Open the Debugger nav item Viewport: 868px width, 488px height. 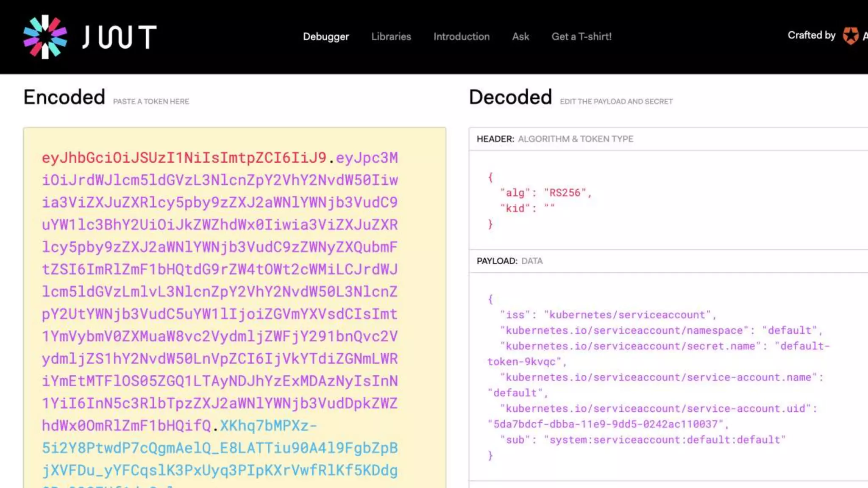(x=325, y=36)
